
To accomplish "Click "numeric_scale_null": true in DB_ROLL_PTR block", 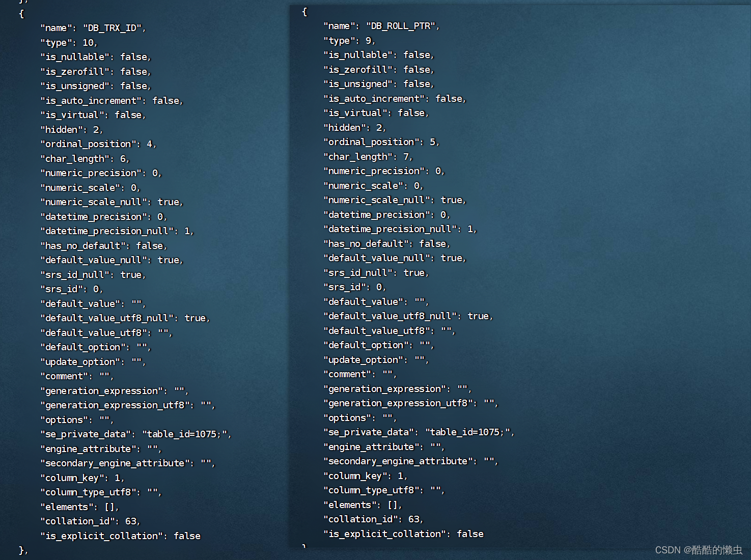I will (x=395, y=200).
